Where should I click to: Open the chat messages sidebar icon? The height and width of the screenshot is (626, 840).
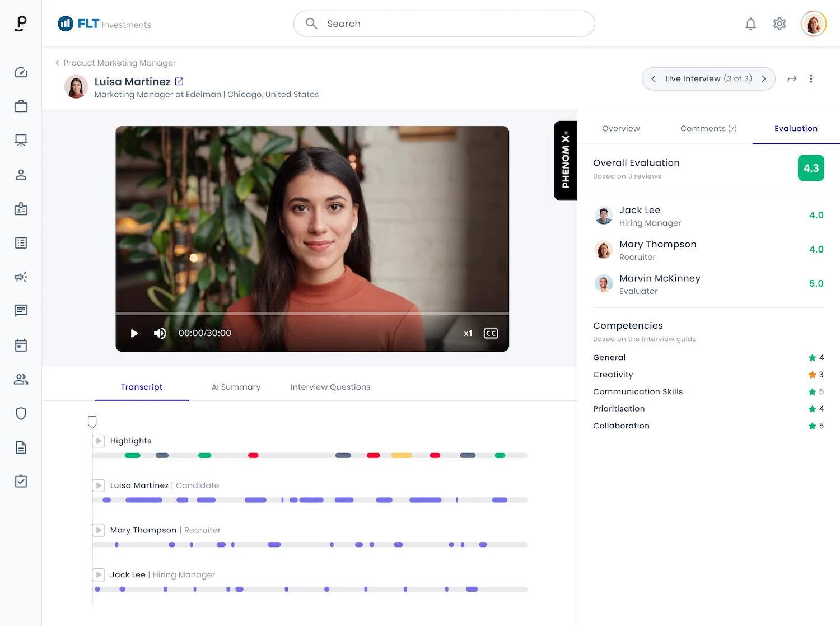(21, 311)
